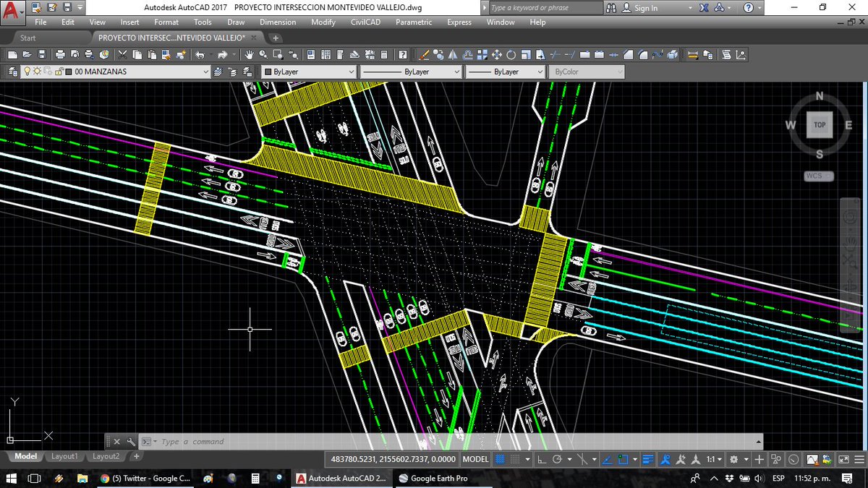Click the Open file folder icon
The width and height of the screenshot is (868, 488).
click(x=27, y=54)
